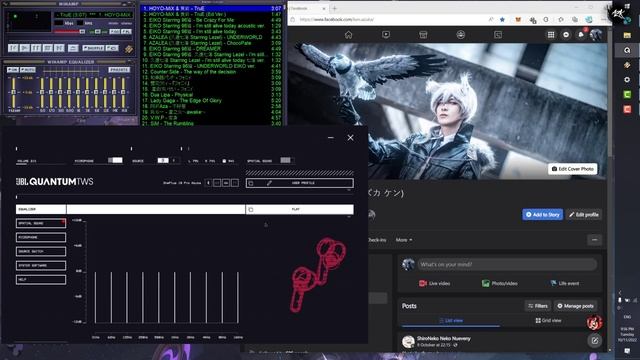
Task: Open the Windows Start button
Action: click(x=627, y=6)
